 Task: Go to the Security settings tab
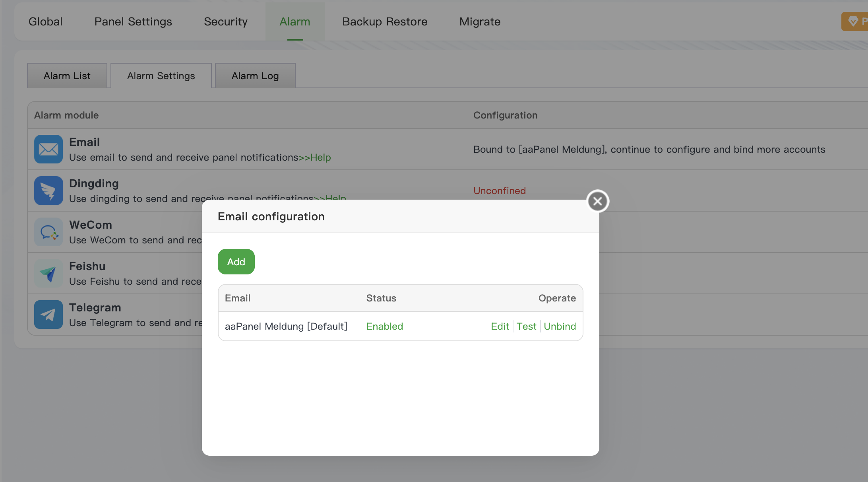click(x=225, y=21)
